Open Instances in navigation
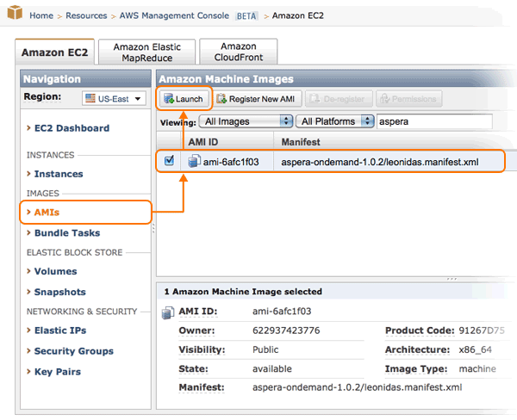This screenshot has height=420, width=517. tap(59, 174)
